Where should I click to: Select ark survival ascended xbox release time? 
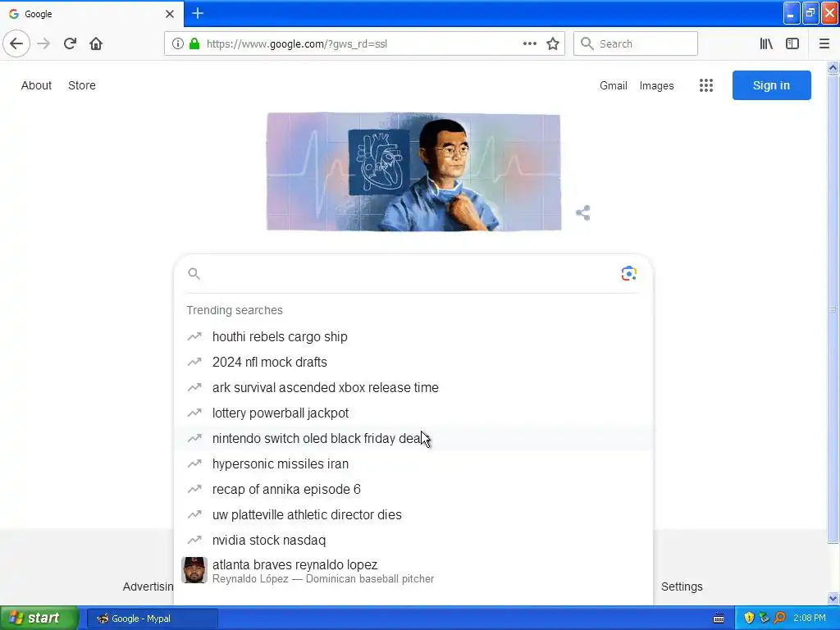(413, 387)
